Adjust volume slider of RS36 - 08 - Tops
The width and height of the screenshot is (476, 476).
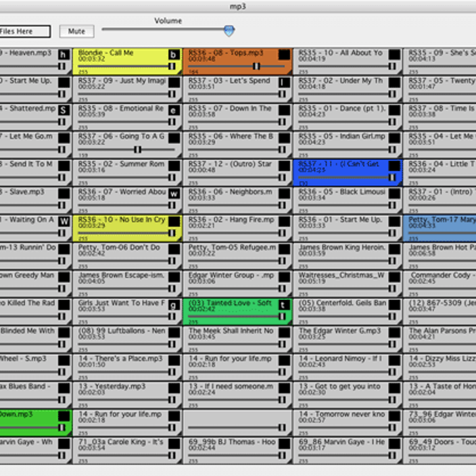coord(256,66)
